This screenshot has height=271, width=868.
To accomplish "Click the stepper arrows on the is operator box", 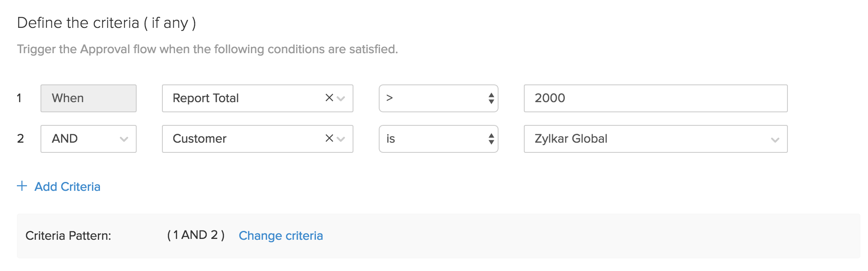I will pyautogui.click(x=491, y=138).
